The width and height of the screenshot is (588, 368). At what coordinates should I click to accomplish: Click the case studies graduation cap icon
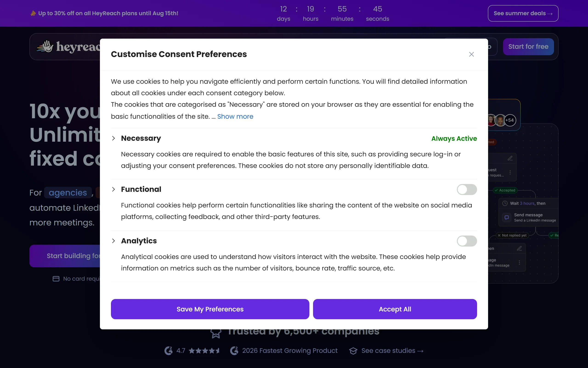pyautogui.click(x=353, y=351)
